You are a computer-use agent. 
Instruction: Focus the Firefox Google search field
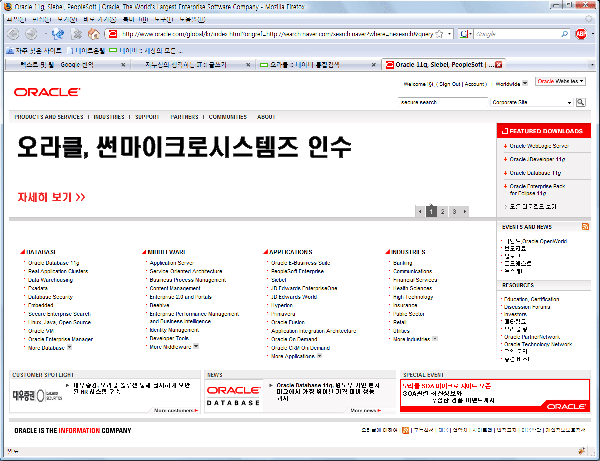517,34
